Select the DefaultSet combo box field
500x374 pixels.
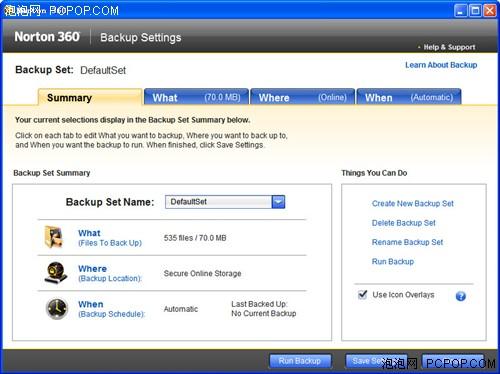(x=225, y=202)
